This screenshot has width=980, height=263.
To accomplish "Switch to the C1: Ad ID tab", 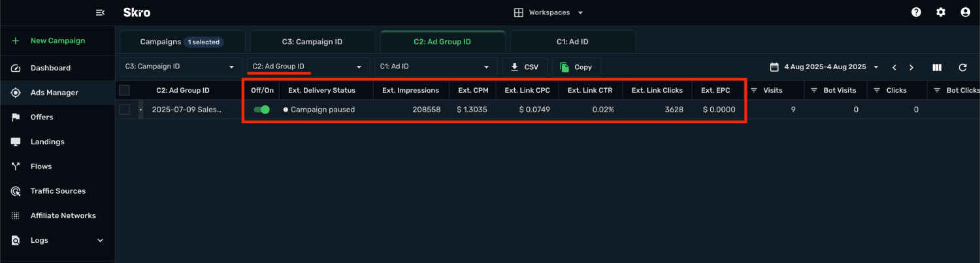I will (572, 42).
